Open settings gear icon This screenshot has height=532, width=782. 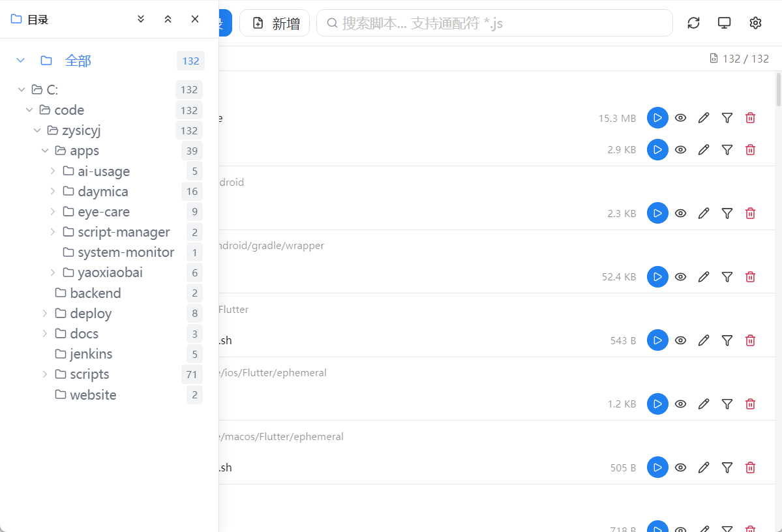click(755, 23)
